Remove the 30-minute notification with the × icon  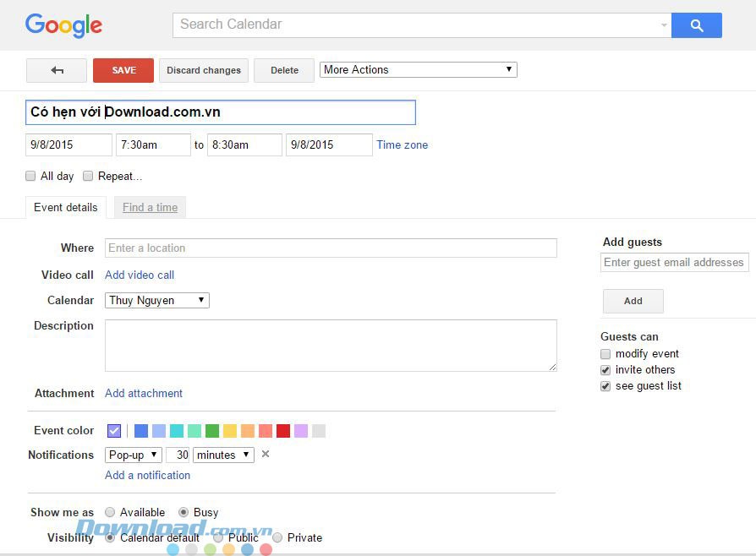pyautogui.click(x=265, y=455)
